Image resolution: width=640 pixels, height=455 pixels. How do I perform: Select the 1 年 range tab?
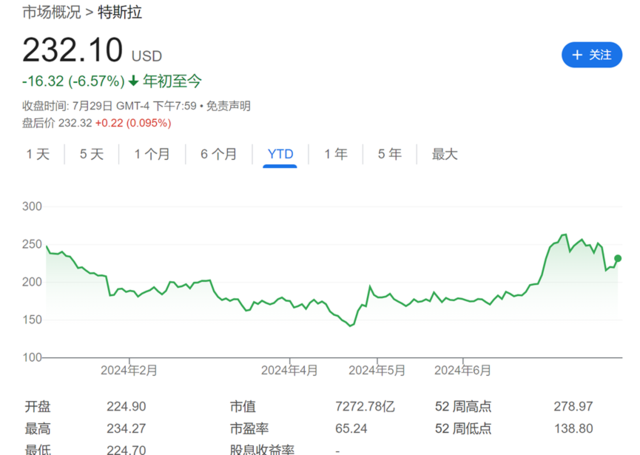336,154
